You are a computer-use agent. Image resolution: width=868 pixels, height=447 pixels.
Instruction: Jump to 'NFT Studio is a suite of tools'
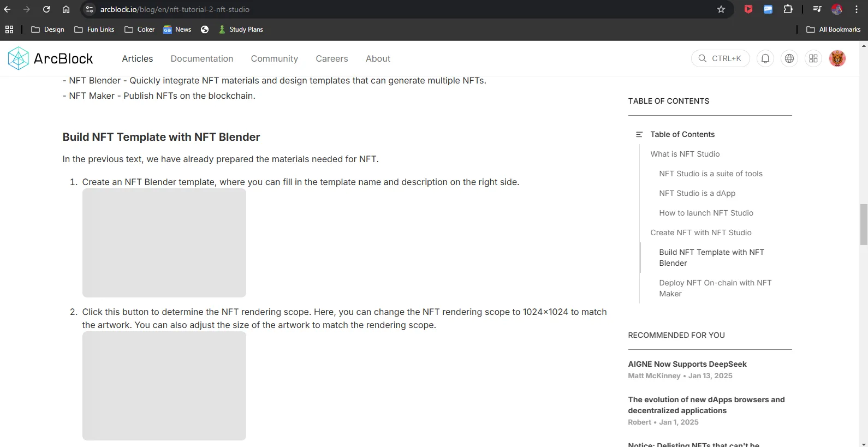pos(711,174)
